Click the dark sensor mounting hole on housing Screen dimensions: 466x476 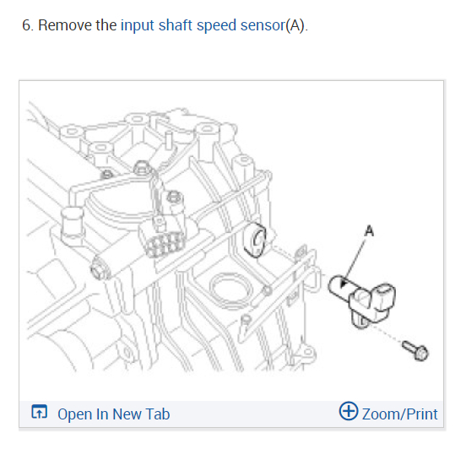tap(255, 240)
